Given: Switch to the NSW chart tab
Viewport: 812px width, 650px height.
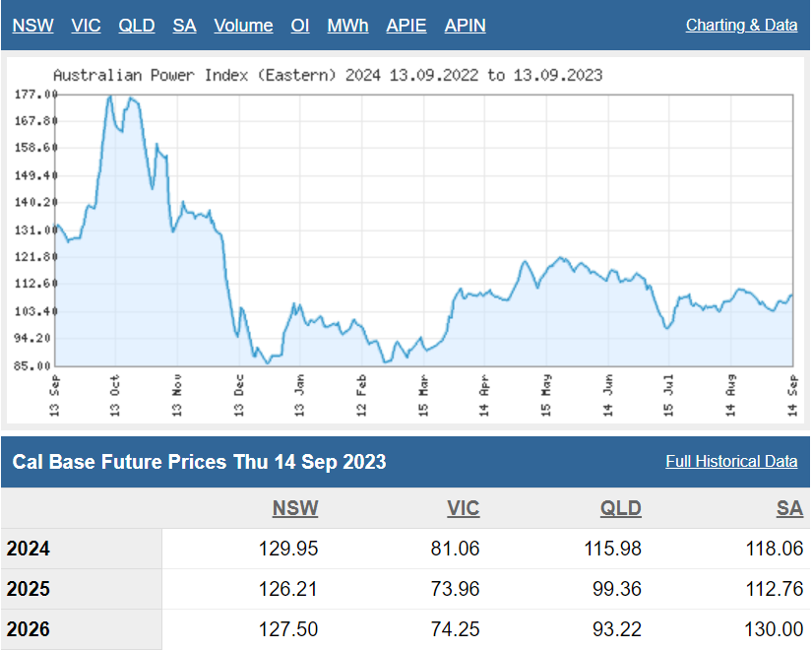Looking at the screenshot, I should coord(33,26).
